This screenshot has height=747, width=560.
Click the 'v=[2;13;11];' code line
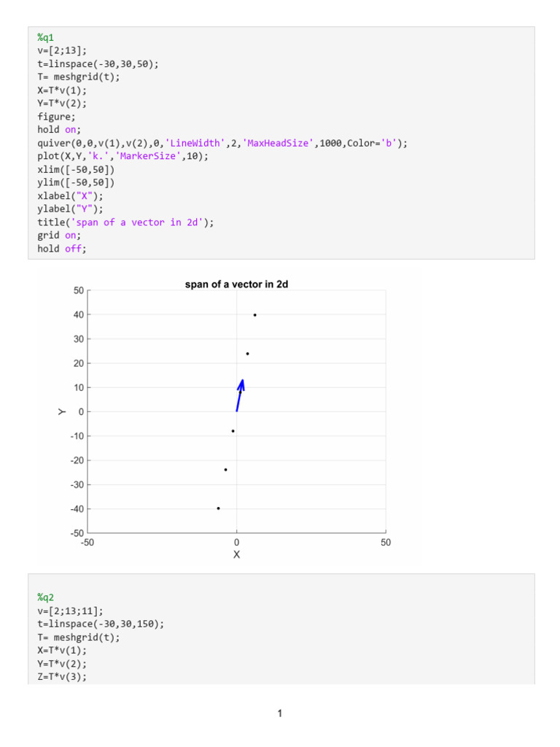70,611
